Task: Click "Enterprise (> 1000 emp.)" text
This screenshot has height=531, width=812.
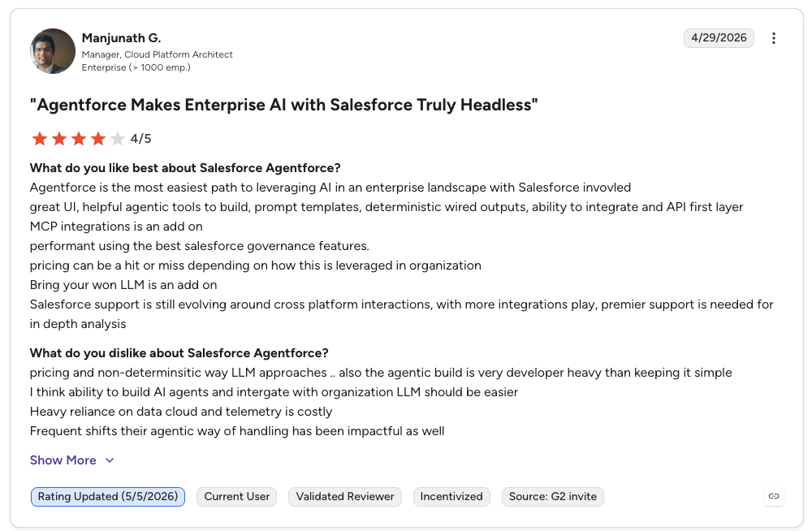Action: click(x=136, y=67)
